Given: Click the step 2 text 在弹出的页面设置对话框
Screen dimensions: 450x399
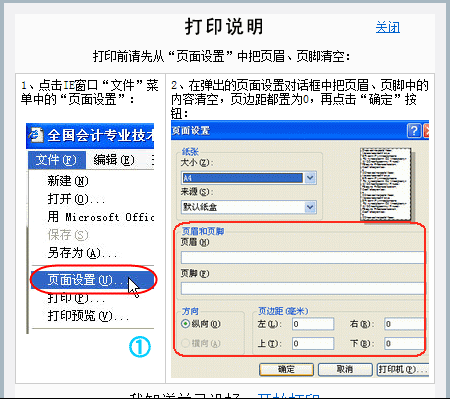Looking at the screenshot, I should coord(300,99).
